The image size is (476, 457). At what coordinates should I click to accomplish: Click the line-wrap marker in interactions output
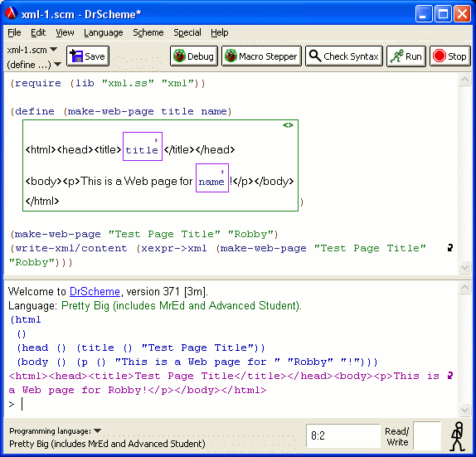pos(450,376)
